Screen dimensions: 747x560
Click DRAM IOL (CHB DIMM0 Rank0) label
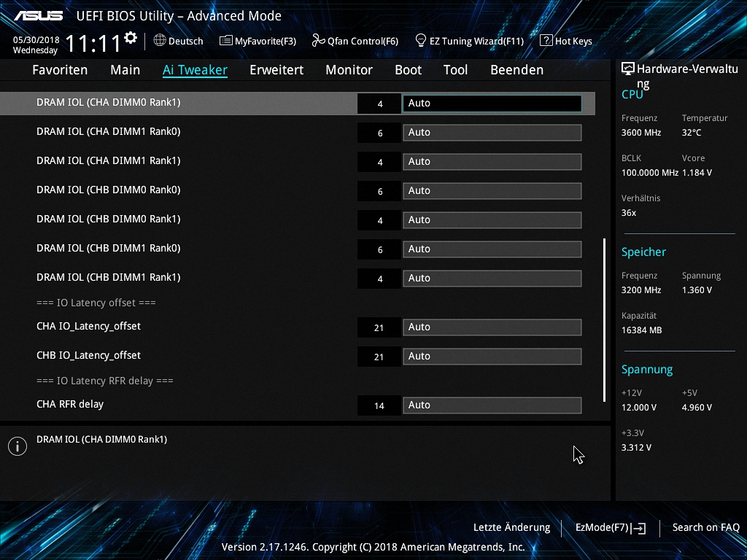(x=109, y=190)
